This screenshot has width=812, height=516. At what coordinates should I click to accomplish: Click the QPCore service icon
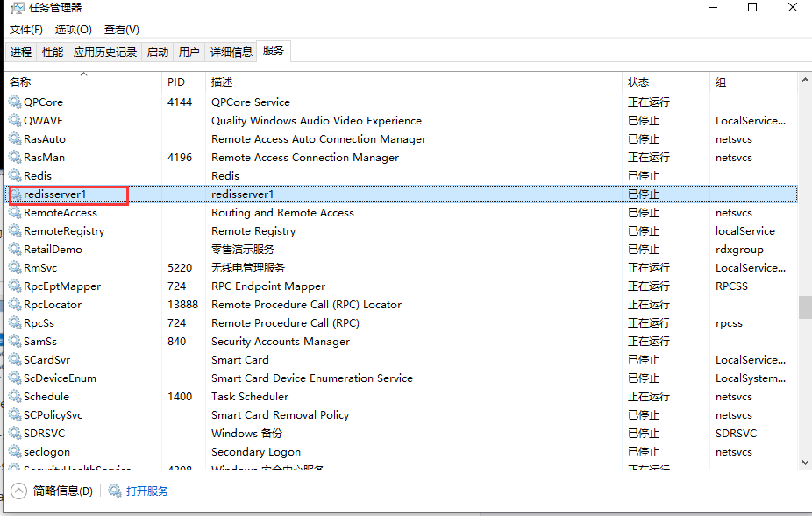pos(16,102)
